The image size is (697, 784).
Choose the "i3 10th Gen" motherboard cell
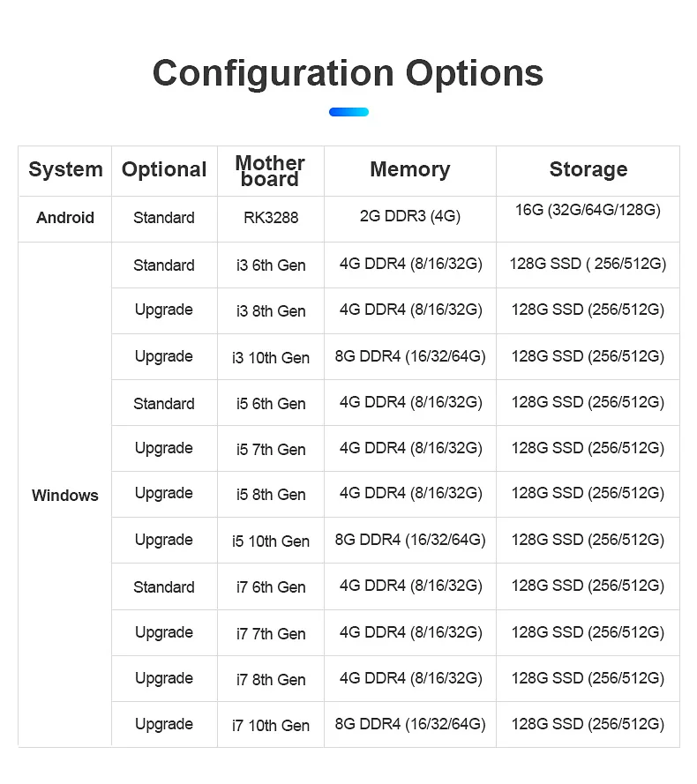pyautogui.click(x=270, y=357)
